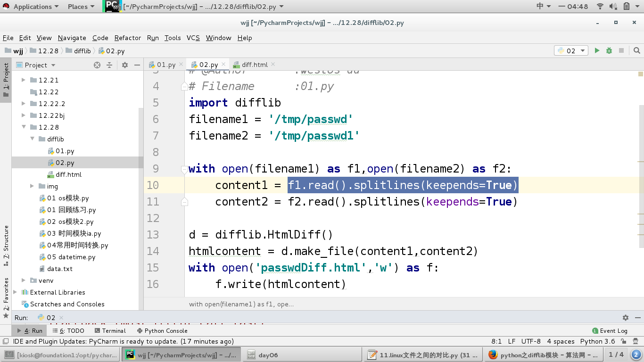
Task: Select data.txt in the project tree
Action: pyautogui.click(x=60, y=269)
